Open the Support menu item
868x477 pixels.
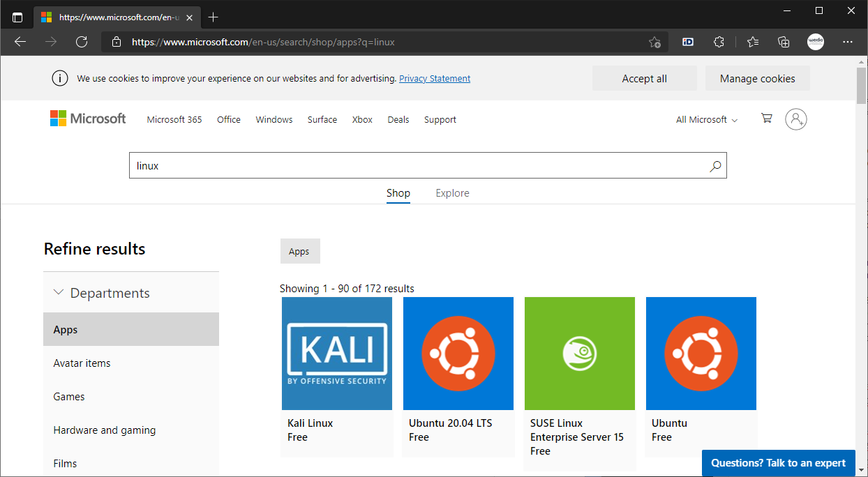440,119
